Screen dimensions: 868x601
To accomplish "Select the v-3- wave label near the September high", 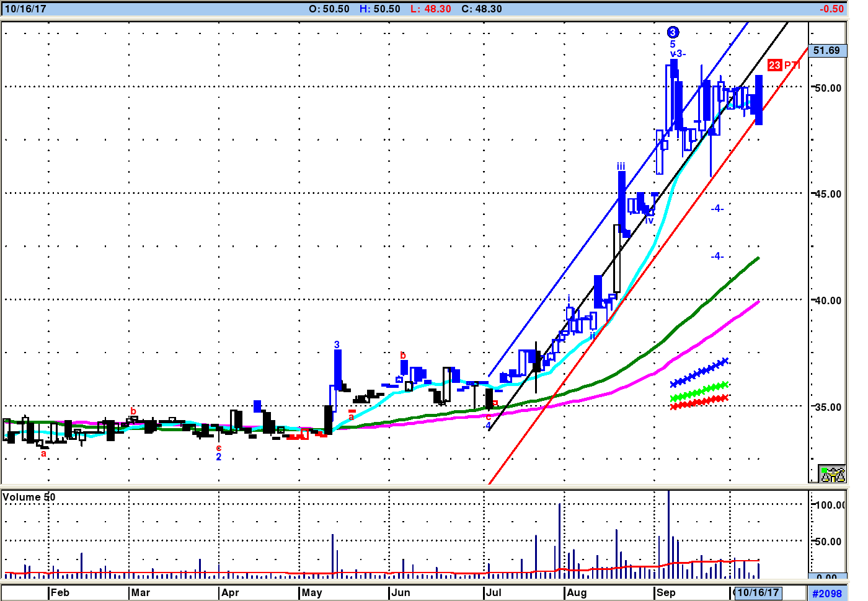I will point(678,54).
